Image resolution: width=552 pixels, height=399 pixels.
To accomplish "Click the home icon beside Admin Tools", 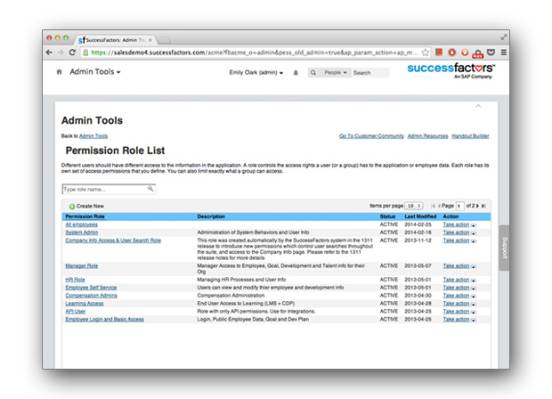I will point(59,72).
